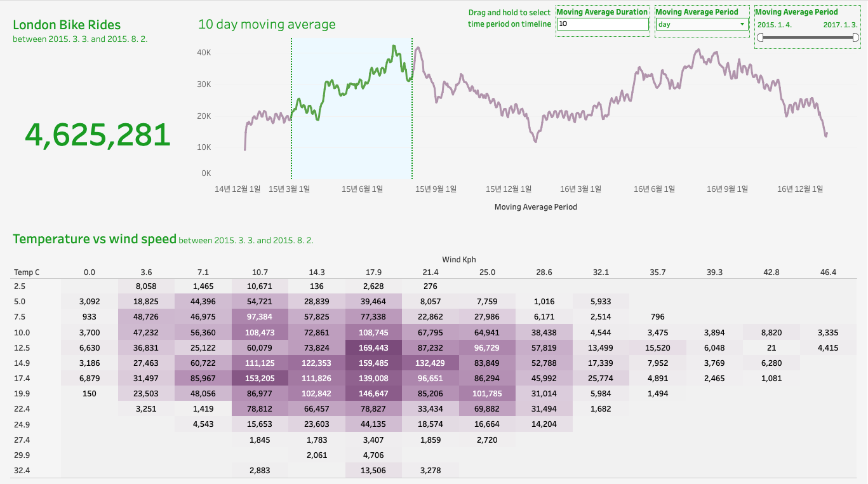This screenshot has width=868, height=484.
Task: Click the 'Moving Average Period' x-axis title
Action: pyautogui.click(x=535, y=207)
